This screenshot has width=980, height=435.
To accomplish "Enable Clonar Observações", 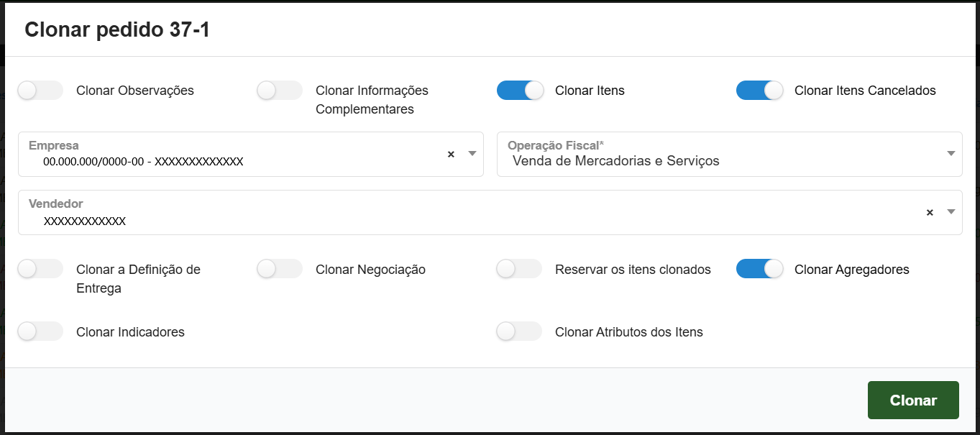I will (x=40, y=90).
